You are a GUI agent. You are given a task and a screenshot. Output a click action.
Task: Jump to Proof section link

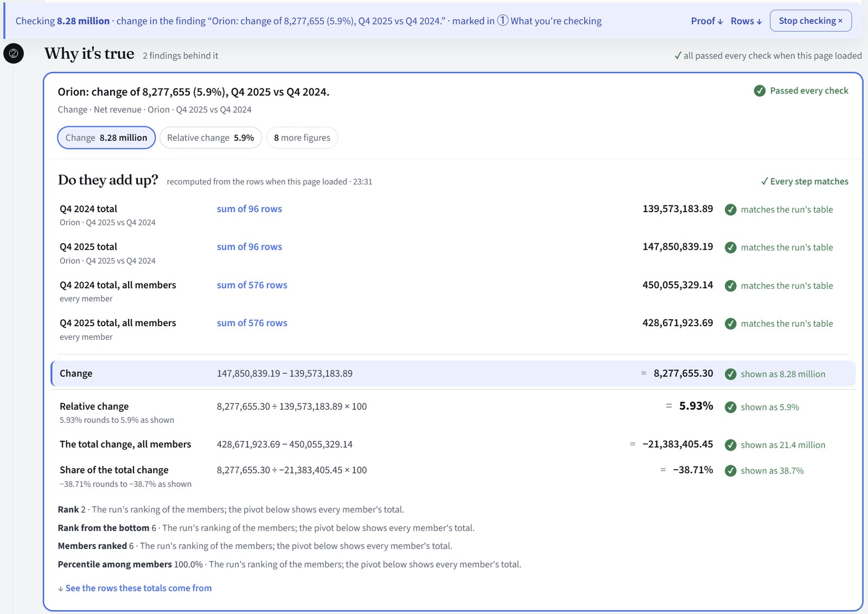[x=707, y=21]
